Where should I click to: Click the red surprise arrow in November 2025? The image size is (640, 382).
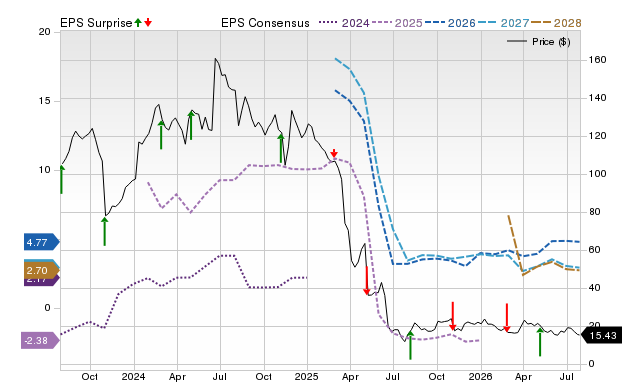click(x=452, y=316)
